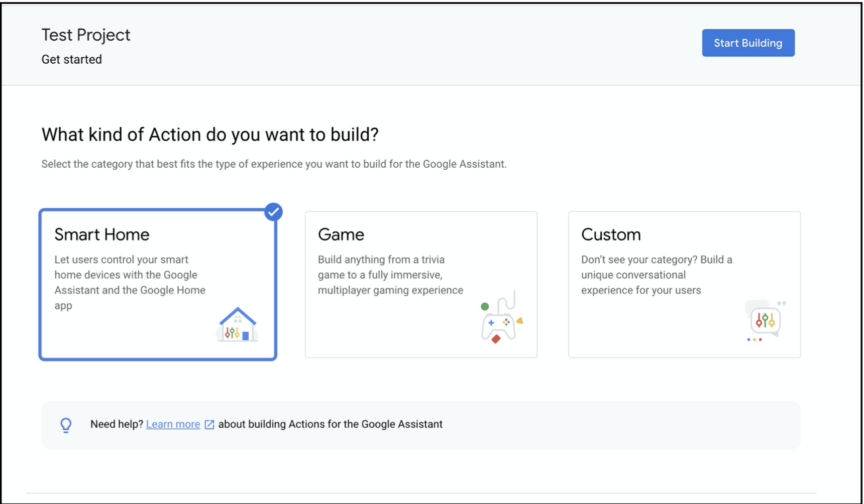The height and width of the screenshot is (504, 864).
Task: Pick the Custom action card
Action: coord(684,285)
